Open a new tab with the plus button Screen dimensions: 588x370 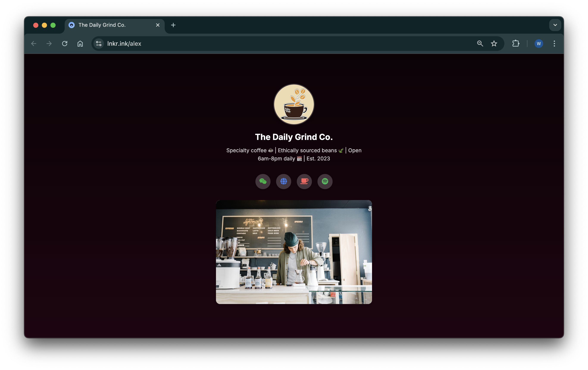pyautogui.click(x=173, y=25)
